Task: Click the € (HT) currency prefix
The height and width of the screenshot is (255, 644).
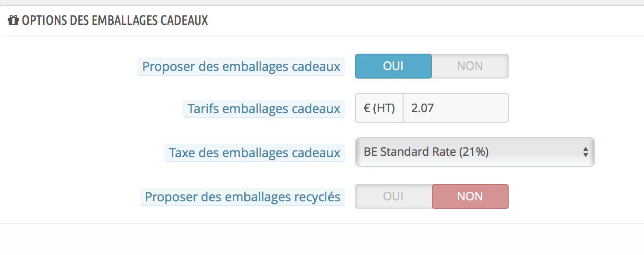Action: point(379,108)
